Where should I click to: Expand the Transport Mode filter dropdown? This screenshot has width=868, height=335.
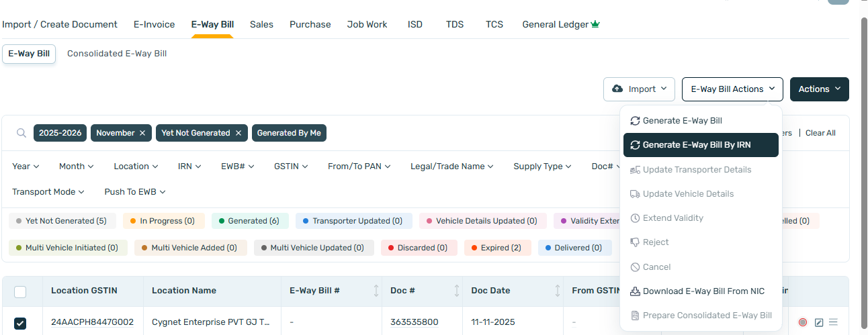[48, 192]
